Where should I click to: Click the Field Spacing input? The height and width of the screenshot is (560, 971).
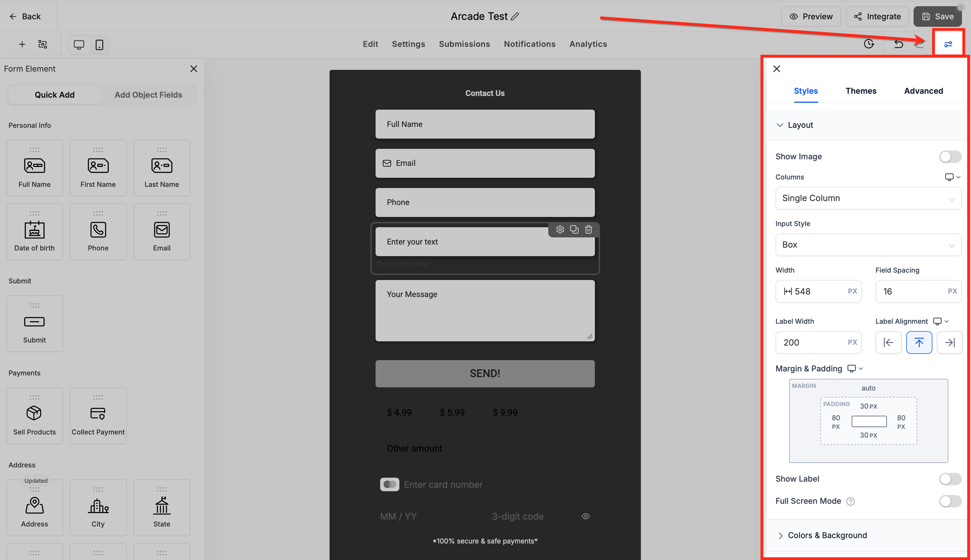click(x=918, y=292)
